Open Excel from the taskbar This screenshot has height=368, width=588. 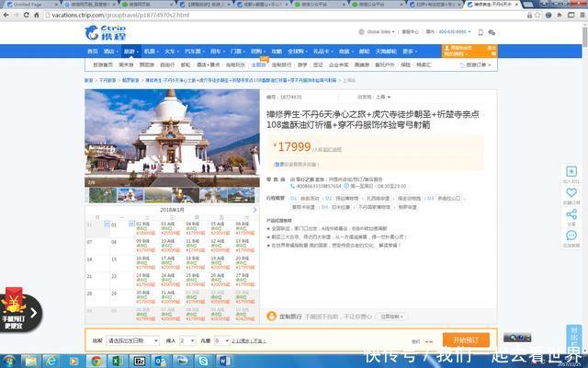pos(117,362)
